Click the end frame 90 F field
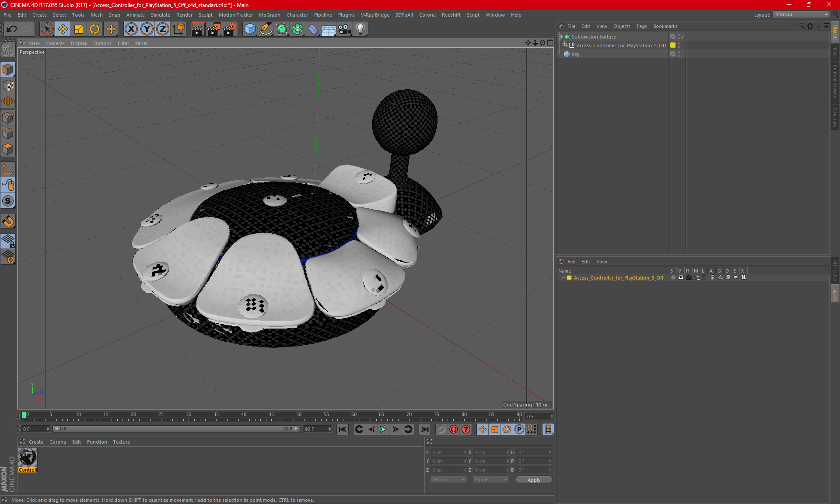840x504 pixels. click(x=317, y=429)
